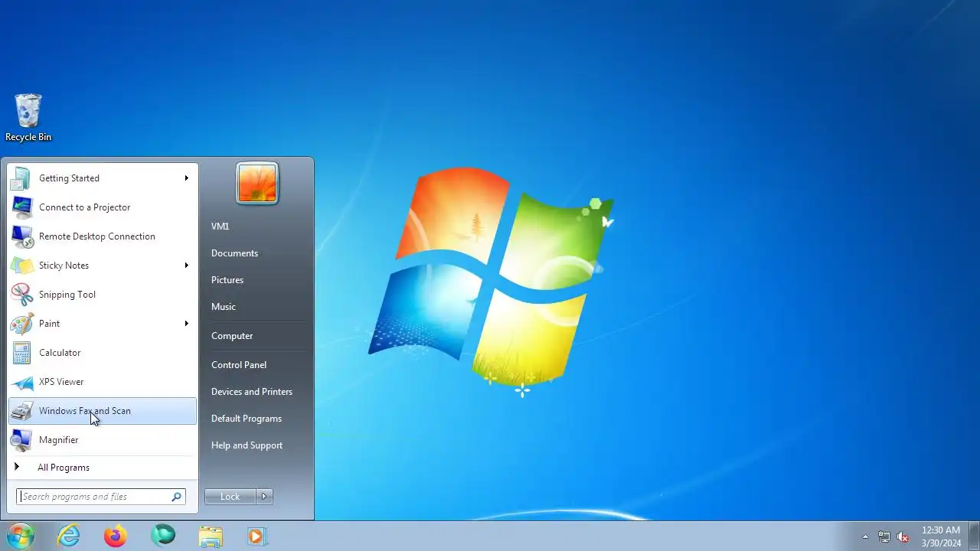Viewport: 980px width, 551px height.
Task: Click the Paint palette icon
Action: tap(21, 324)
